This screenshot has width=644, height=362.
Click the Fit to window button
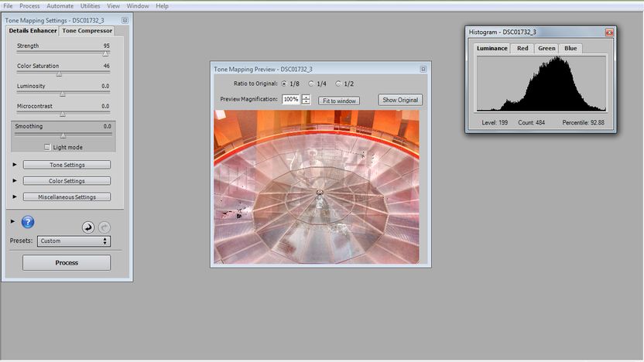coord(339,101)
